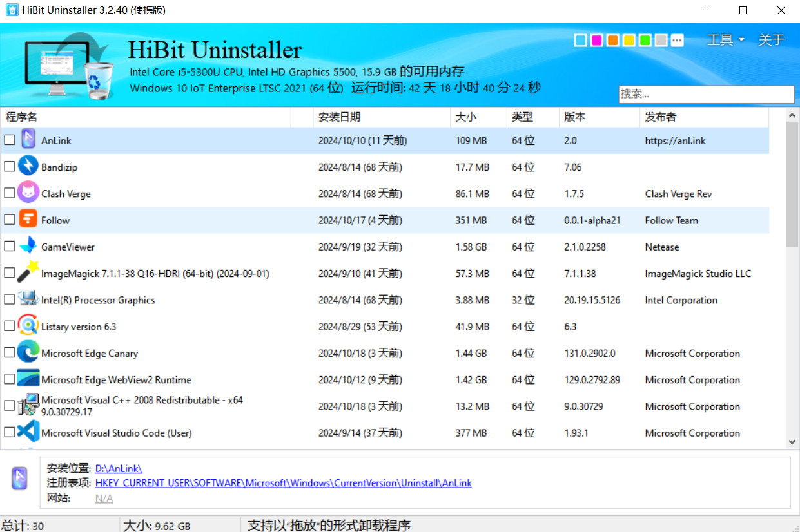Click the Microsoft Edge Canary icon
This screenshot has height=532, width=800.
coord(28,352)
